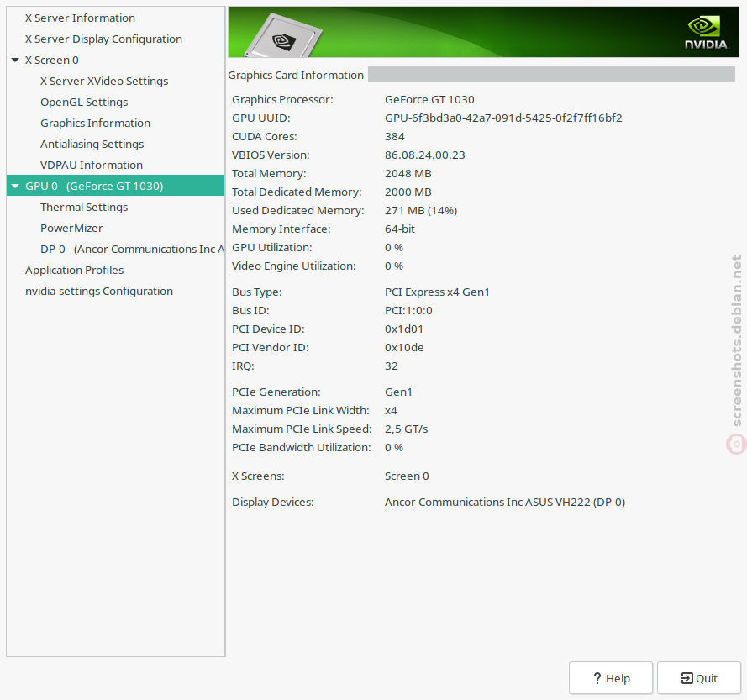
Task: Click Bus Type value PCI Express x4 Gen1
Action: pyautogui.click(x=437, y=292)
